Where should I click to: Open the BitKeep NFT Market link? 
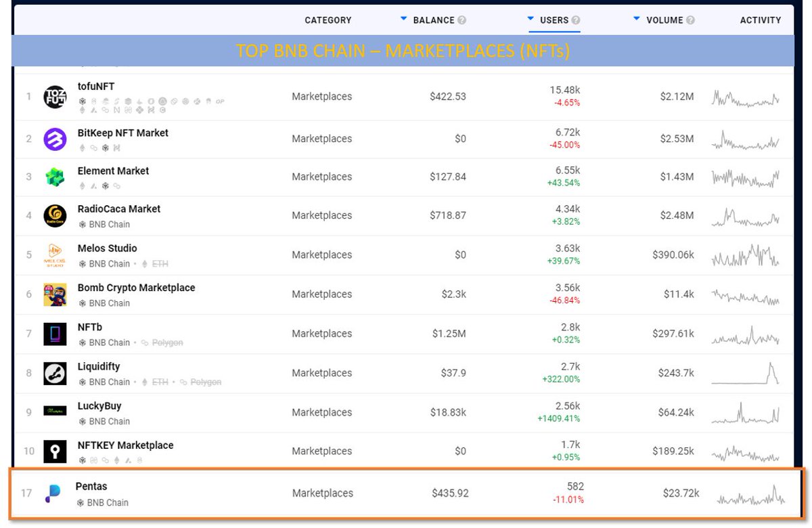(123, 133)
